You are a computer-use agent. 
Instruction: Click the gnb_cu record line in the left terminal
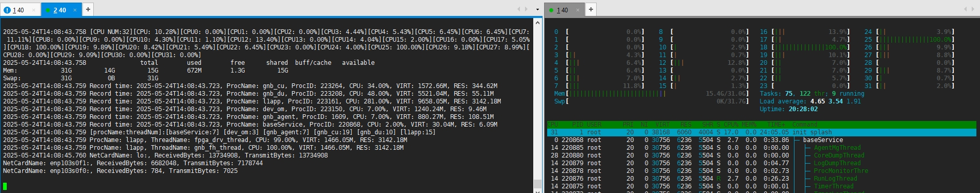click(x=250, y=86)
